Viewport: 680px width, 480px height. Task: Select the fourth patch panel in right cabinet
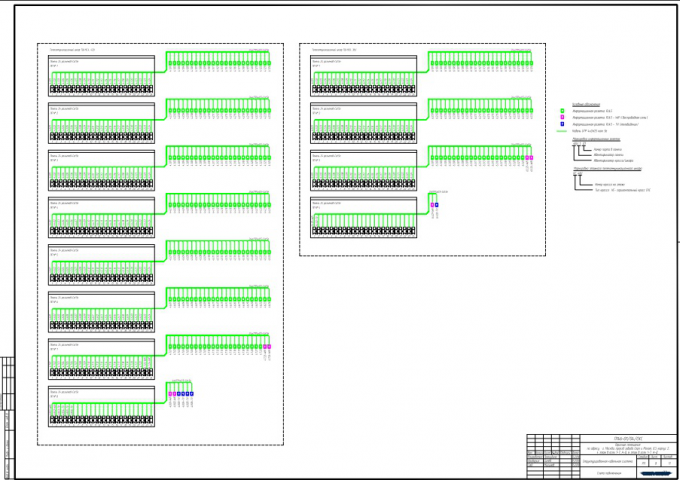coord(363,218)
